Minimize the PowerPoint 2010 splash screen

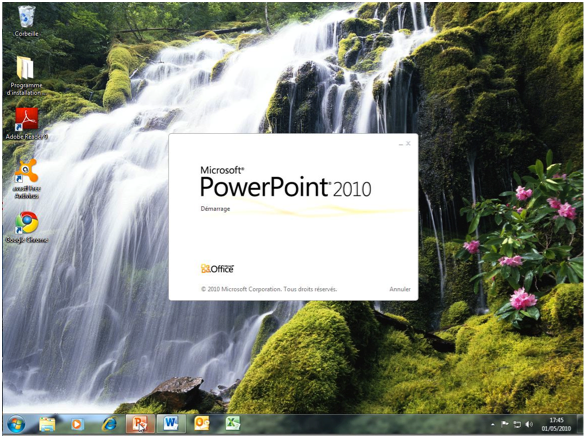tap(401, 144)
